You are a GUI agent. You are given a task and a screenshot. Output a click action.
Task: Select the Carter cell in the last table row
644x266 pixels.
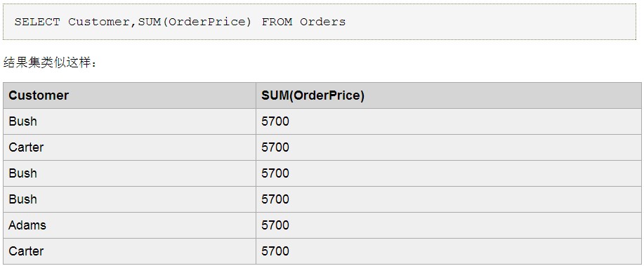pos(129,251)
